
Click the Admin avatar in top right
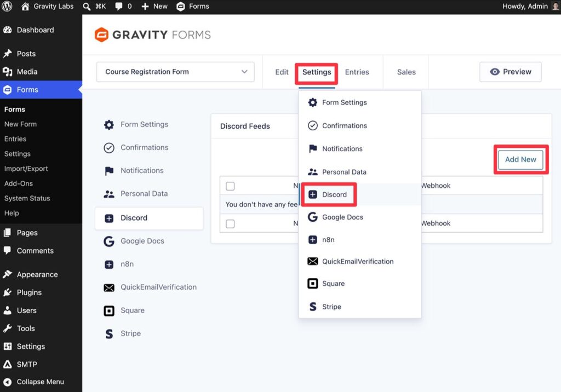pyautogui.click(x=556, y=7)
